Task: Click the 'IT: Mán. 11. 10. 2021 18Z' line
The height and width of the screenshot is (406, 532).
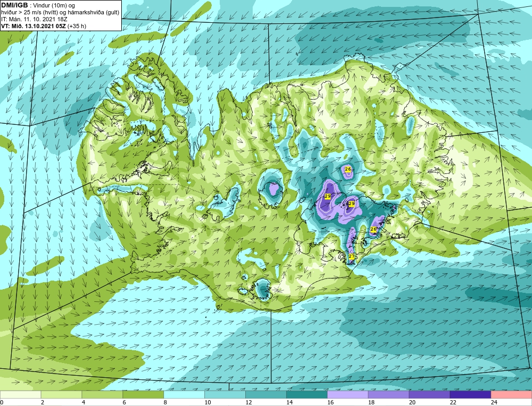Action: [34, 19]
